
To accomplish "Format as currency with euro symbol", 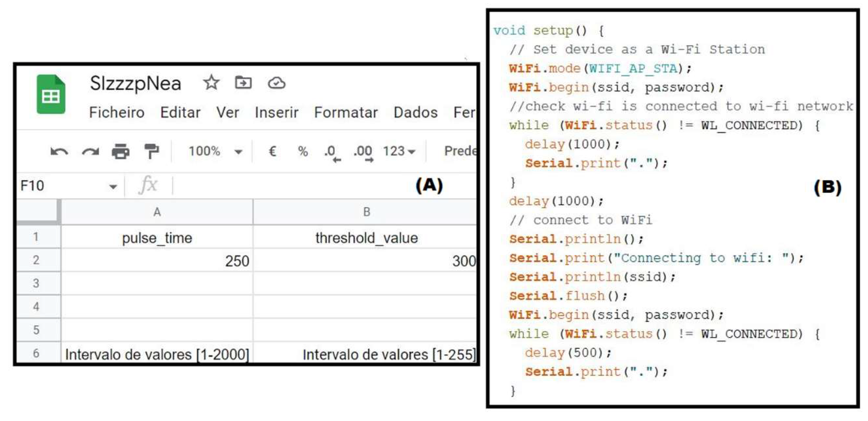I will coord(272,151).
